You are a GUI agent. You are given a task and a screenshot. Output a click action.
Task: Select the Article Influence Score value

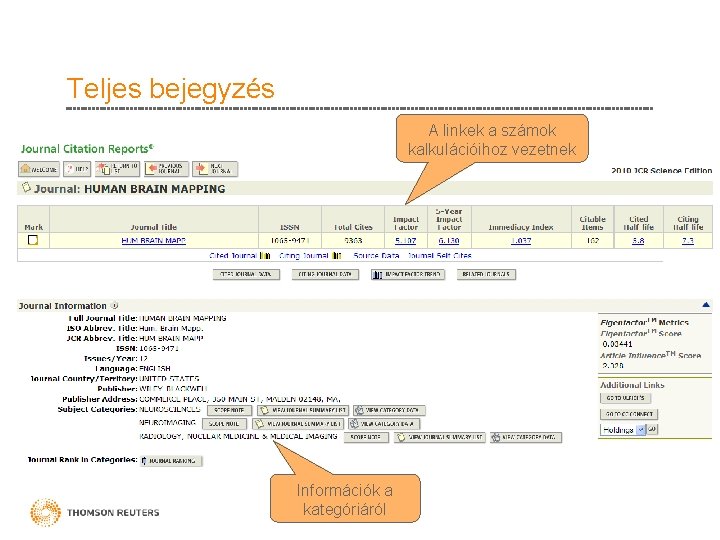[x=613, y=366]
